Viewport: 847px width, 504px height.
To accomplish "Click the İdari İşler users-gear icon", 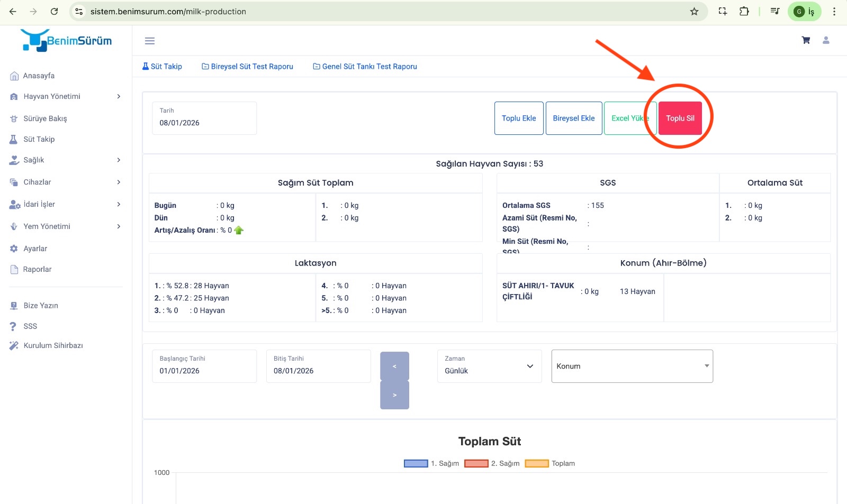I will point(15,205).
